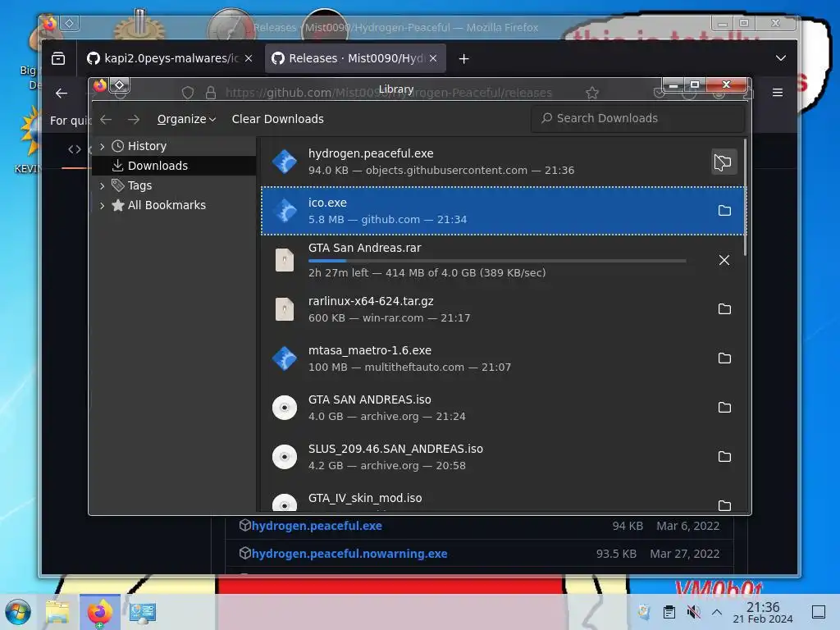The height and width of the screenshot is (630, 840).
Task: Click the GTA San Andreas.rar progress bar
Action: [496, 261]
